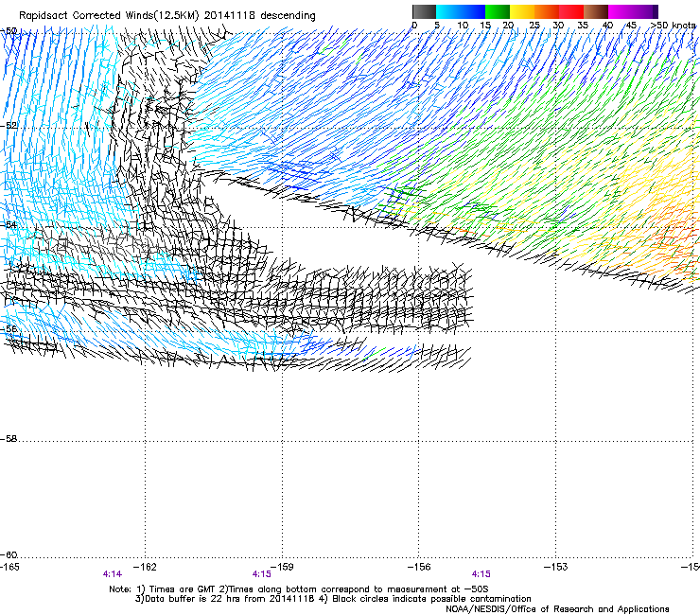
Task: Click the brown 35–40 knots legend swatch
Action: [596, 11]
